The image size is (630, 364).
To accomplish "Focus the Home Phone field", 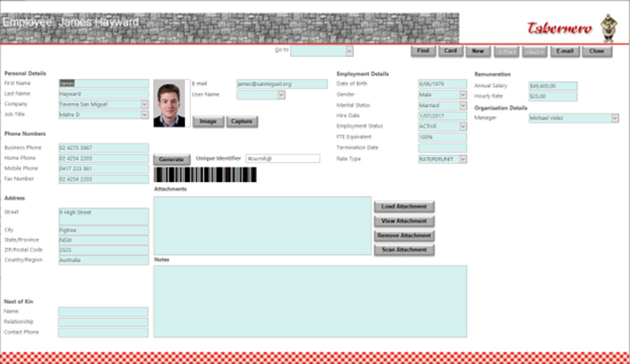I will (x=104, y=158).
